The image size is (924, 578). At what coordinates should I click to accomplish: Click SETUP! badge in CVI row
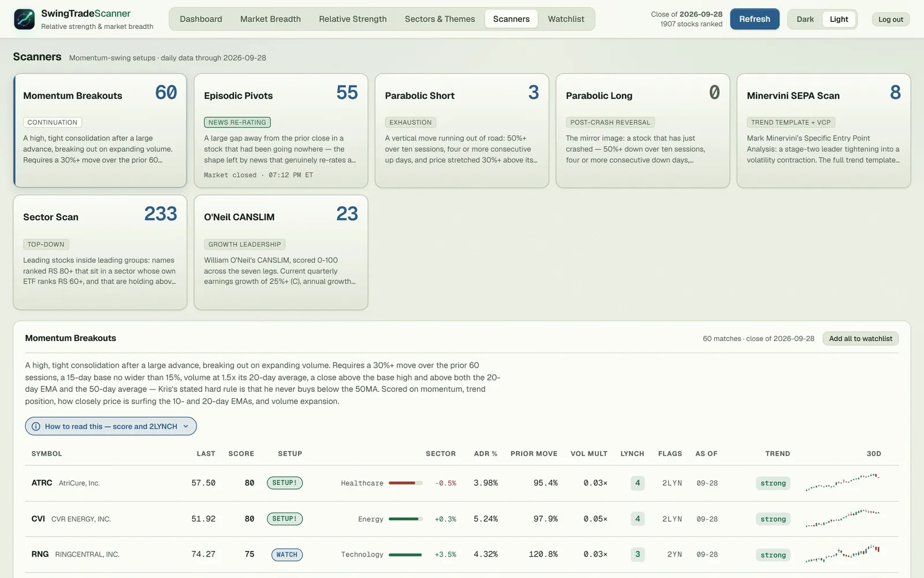coord(285,519)
